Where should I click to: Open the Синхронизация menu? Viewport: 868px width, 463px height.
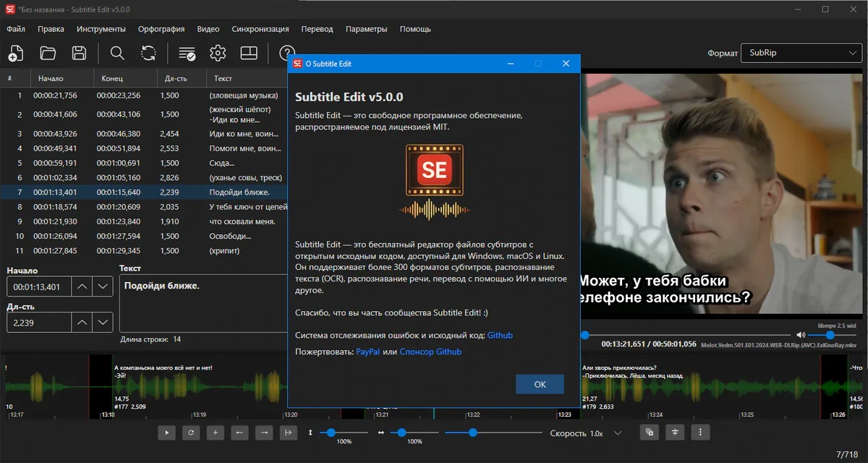point(260,29)
